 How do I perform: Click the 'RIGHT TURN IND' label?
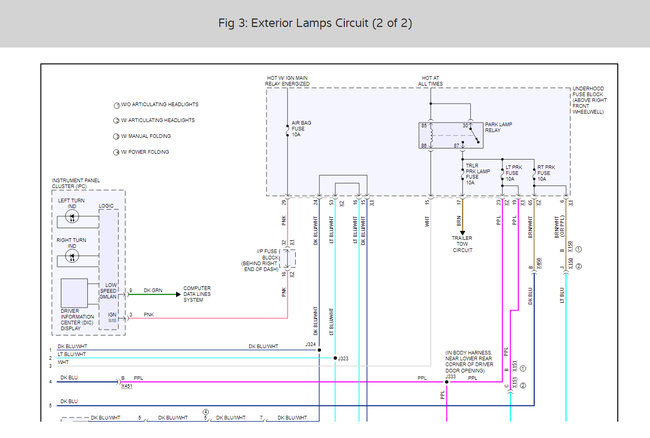(x=71, y=243)
